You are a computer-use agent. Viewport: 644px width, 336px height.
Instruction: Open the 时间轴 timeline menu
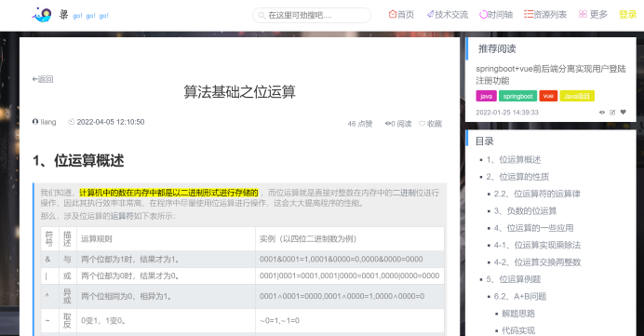click(x=496, y=15)
